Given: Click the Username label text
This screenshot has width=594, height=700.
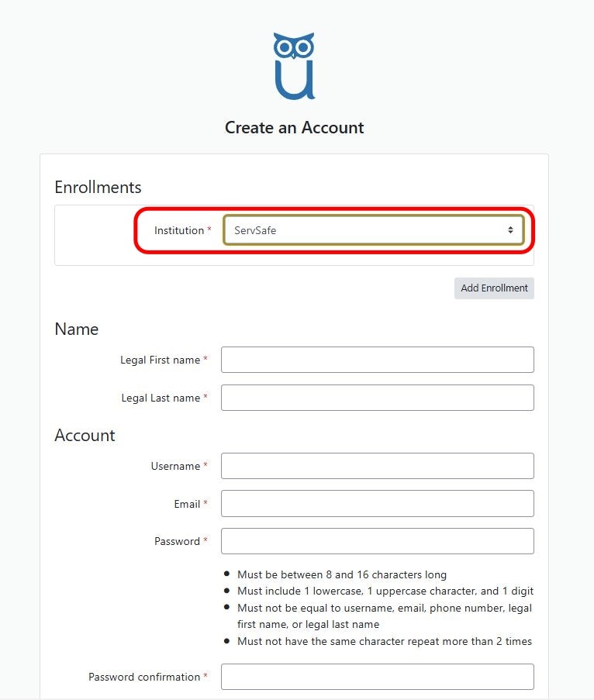Looking at the screenshot, I should [175, 466].
